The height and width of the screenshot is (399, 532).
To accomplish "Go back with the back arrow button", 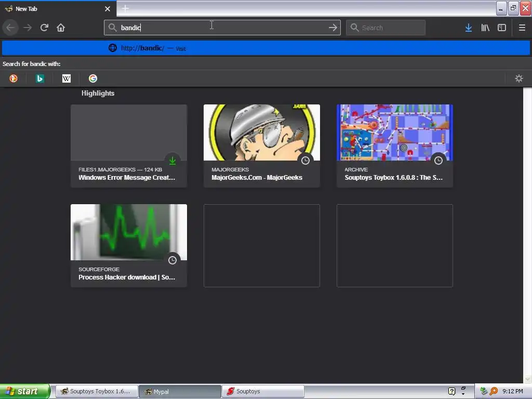I will coord(10,28).
